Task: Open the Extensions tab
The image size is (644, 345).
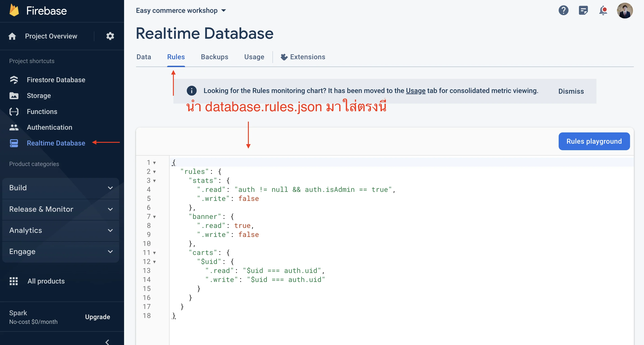Action: tap(303, 57)
